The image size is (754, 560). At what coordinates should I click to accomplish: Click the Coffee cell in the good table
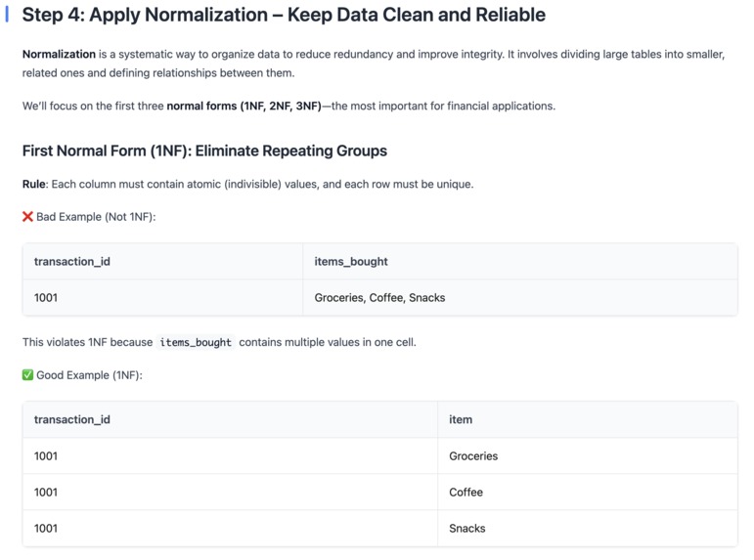pos(466,492)
